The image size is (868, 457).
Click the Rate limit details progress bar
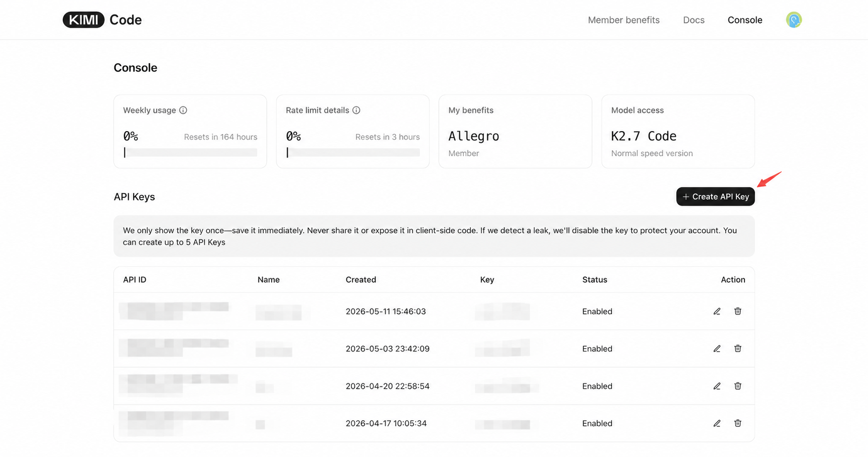click(x=353, y=152)
